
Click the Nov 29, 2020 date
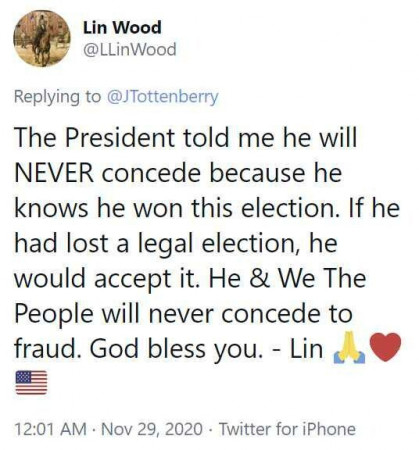(152, 429)
